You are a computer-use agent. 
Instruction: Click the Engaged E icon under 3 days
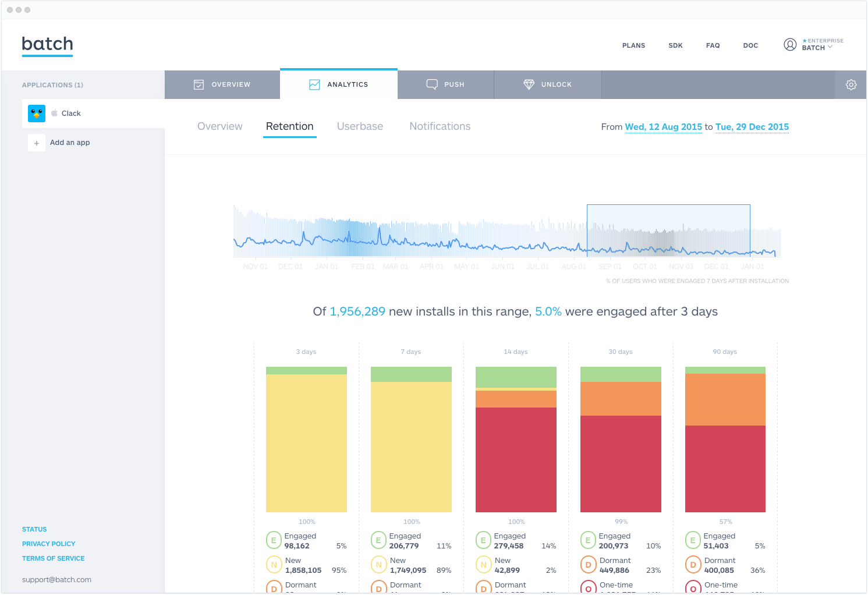tap(274, 541)
